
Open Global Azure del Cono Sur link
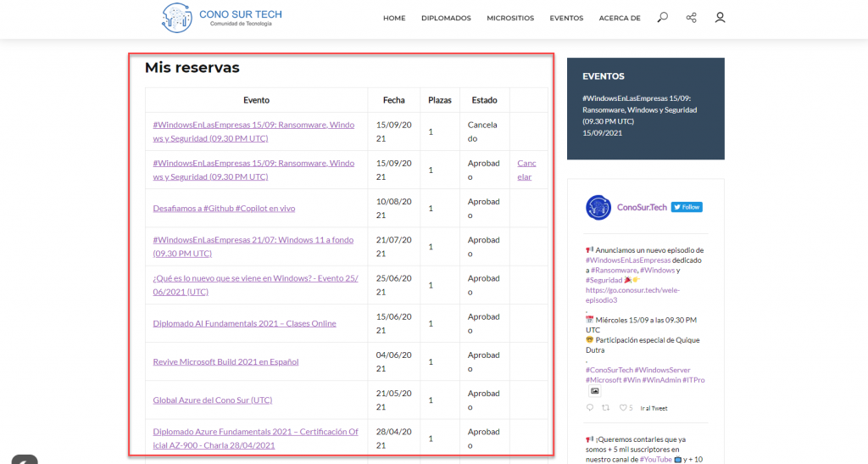[213, 400]
